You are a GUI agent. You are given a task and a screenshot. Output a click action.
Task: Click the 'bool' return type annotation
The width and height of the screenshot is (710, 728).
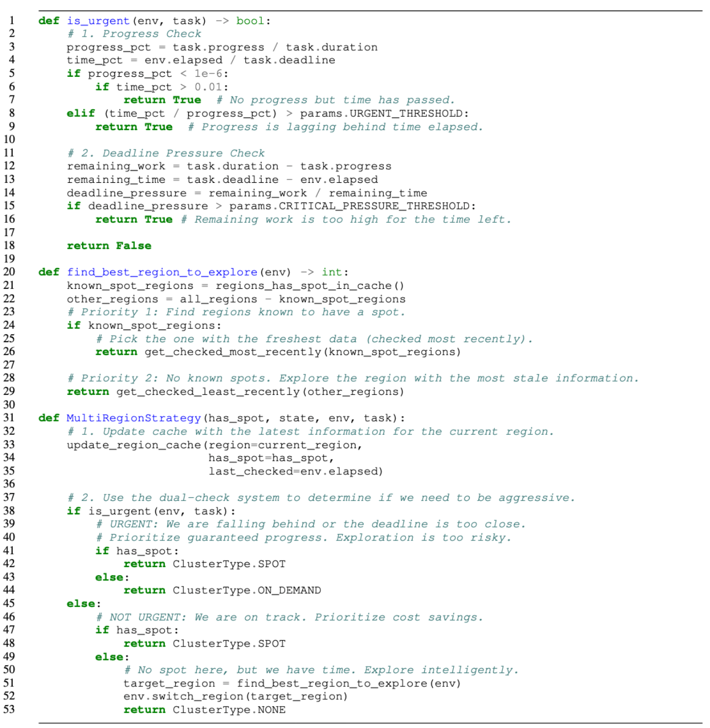tap(251, 21)
